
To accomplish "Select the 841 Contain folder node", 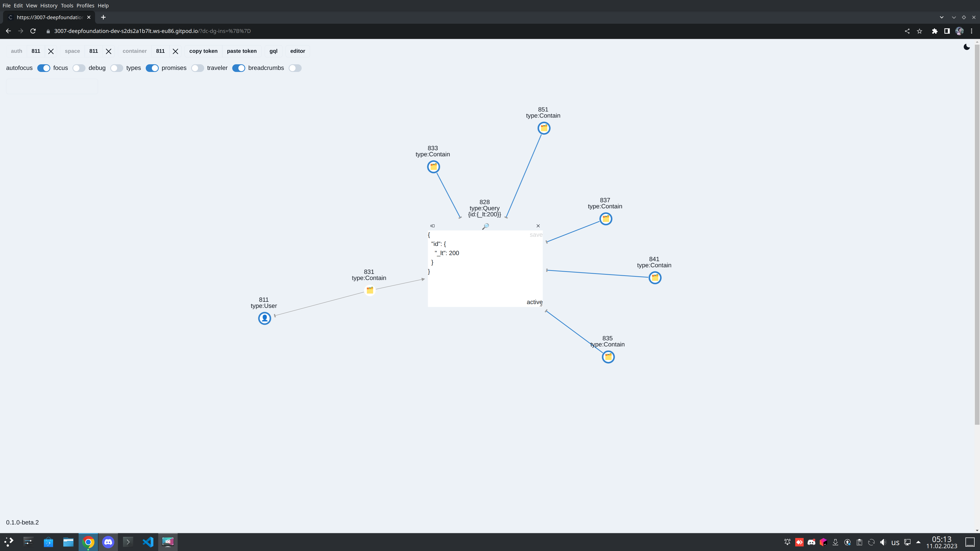I will point(655,278).
